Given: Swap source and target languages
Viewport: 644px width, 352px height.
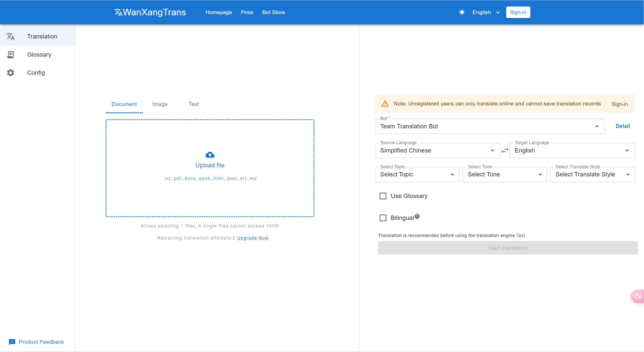Looking at the screenshot, I should click(505, 150).
